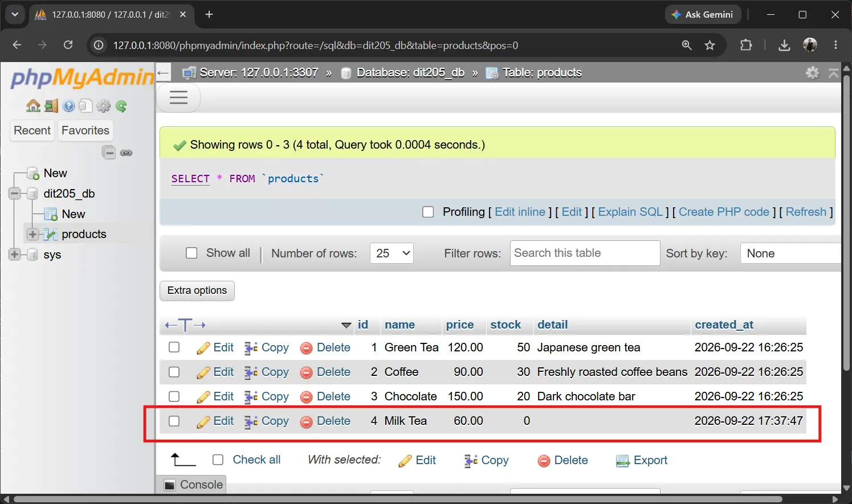Select the Green Tea row checkbox
This screenshot has height=504, width=852.
(x=174, y=347)
